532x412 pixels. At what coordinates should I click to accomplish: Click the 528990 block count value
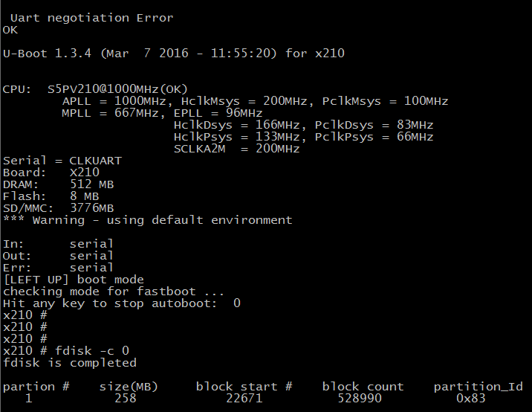pyautogui.click(x=359, y=399)
